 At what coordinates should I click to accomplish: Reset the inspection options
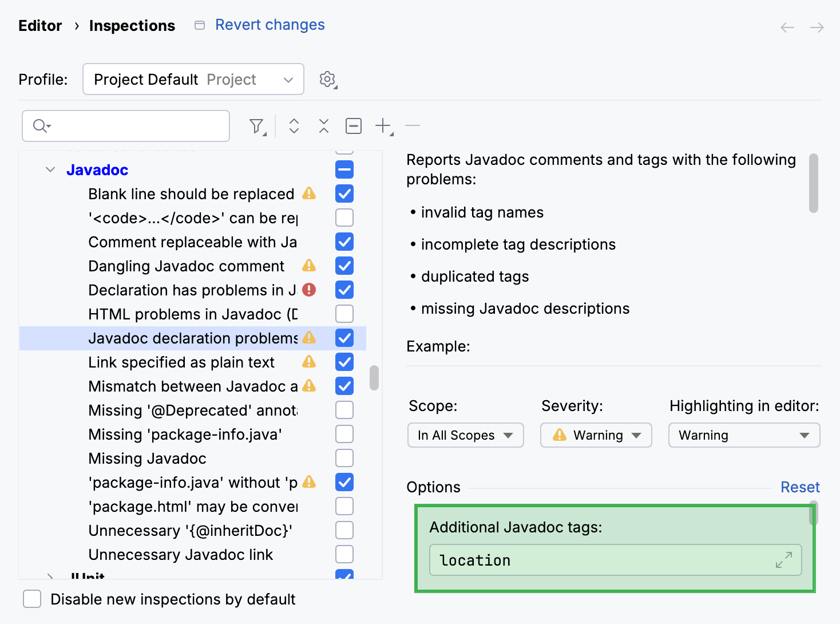(x=799, y=487)
